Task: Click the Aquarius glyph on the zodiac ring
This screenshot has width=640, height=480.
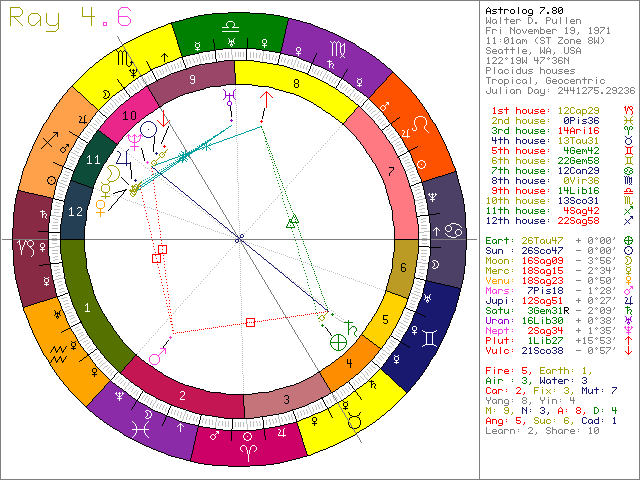Action: (x=58, y=354)
